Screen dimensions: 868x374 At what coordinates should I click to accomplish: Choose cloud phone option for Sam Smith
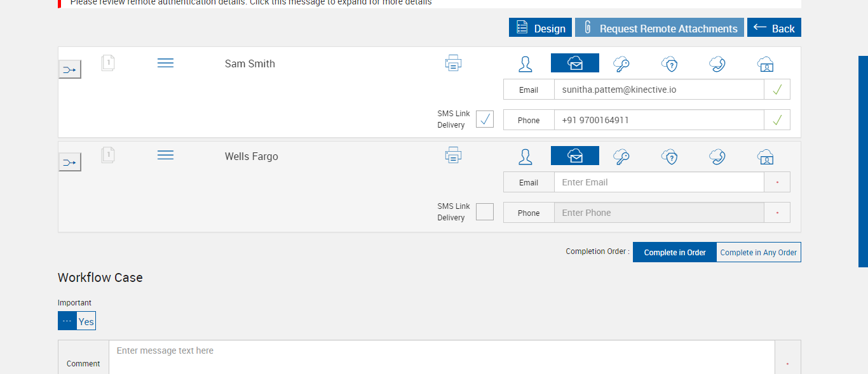[x=717, y=63]
